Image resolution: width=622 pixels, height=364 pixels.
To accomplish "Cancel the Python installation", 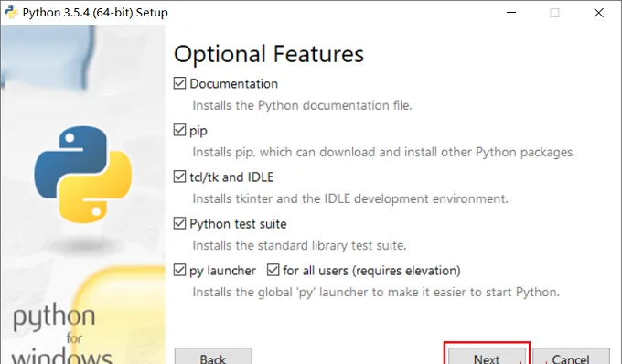I will click(571, 357).
